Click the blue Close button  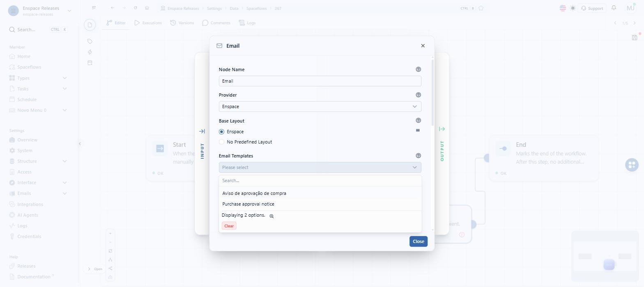tap(419, 241)
